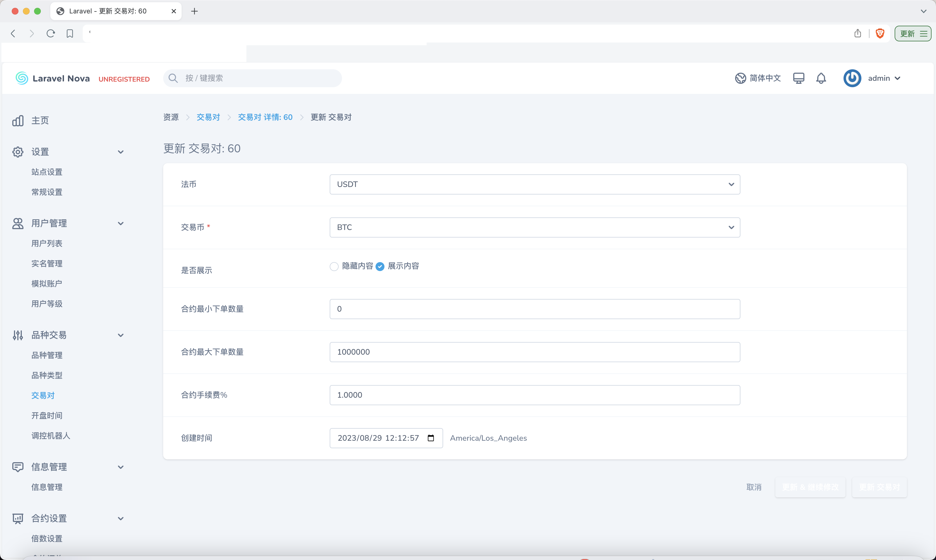The image size is (936, 560).
Task: Open 用户等级 in the sidebar
Action: [47, 304]
